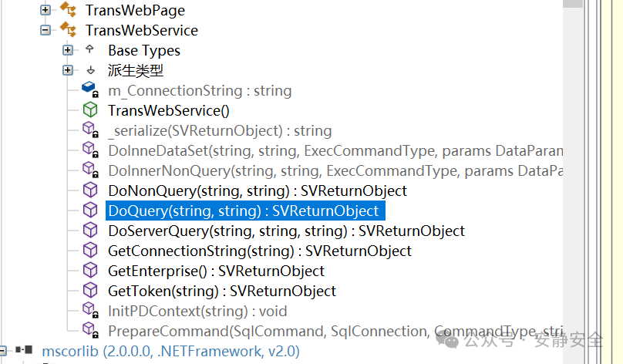
Task: Click the green TransWebService() constructor icon
Action: 90,110
